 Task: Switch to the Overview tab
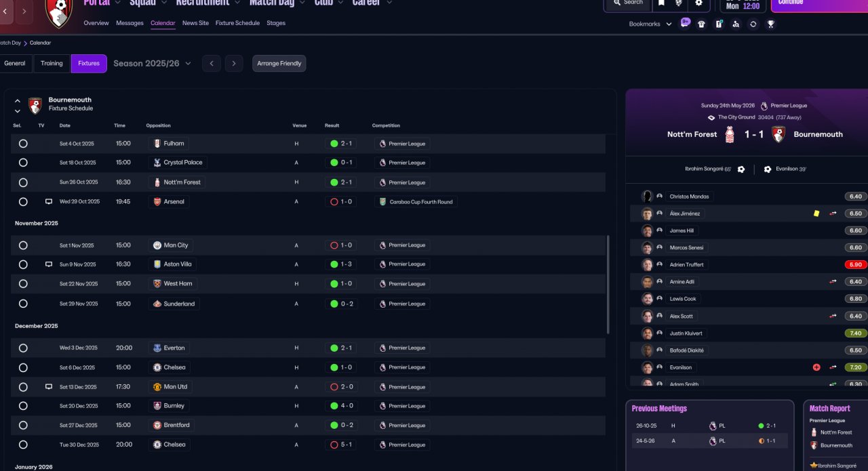point(96,23)
